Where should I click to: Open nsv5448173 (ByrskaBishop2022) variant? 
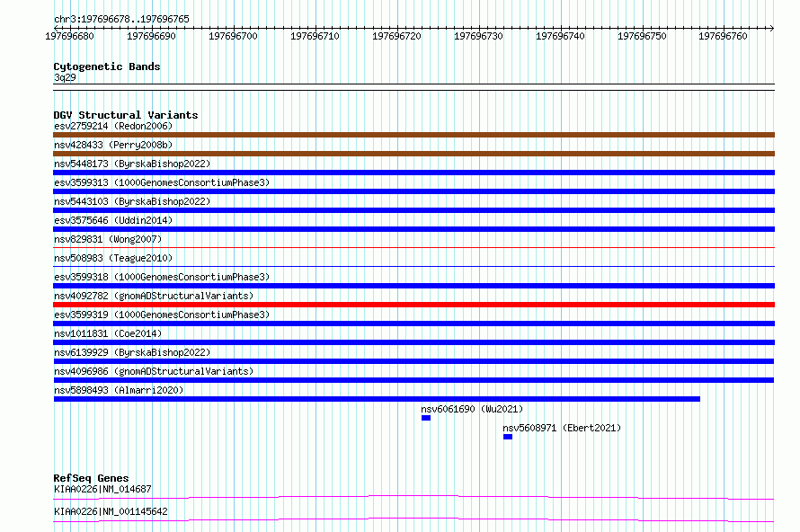click(x=132, y=164)
